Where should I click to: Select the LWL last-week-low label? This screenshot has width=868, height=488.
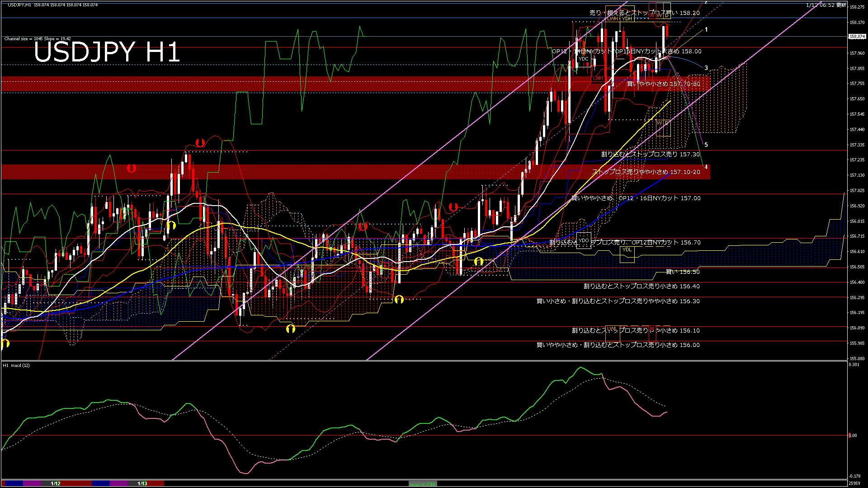(x=612, y=328)
